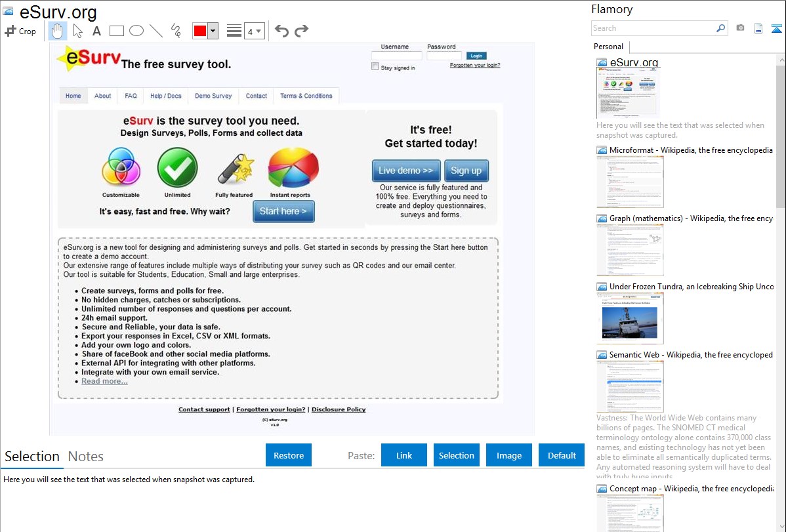
Task: Select the straight line tool
Action: [156, 31]
